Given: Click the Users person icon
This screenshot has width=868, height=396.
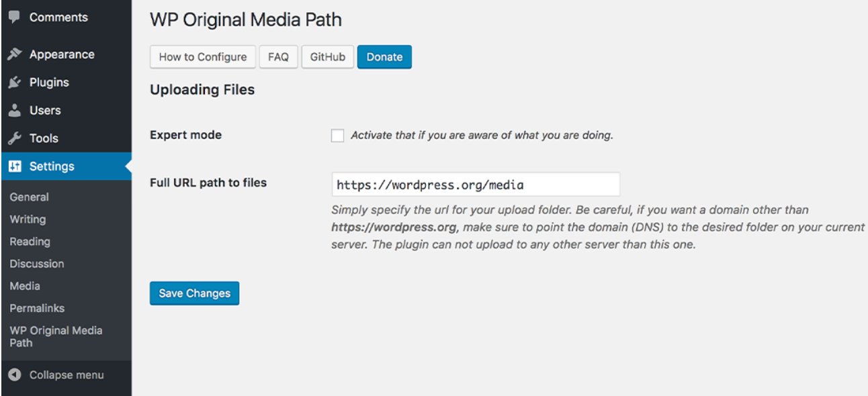Looking at the screenshot, I should 14,111.
